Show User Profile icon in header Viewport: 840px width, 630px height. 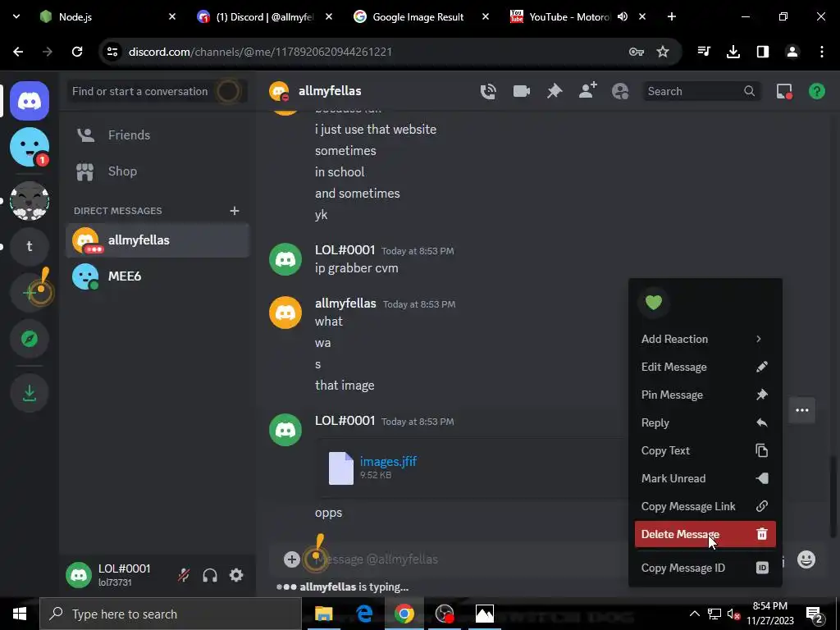(x=620, y=91)
